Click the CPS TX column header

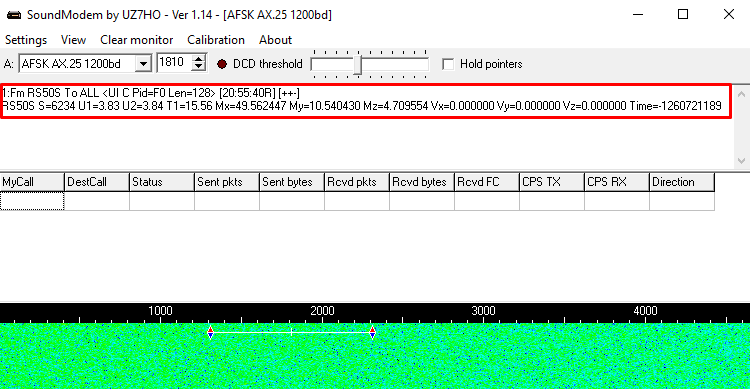(552, 182)
